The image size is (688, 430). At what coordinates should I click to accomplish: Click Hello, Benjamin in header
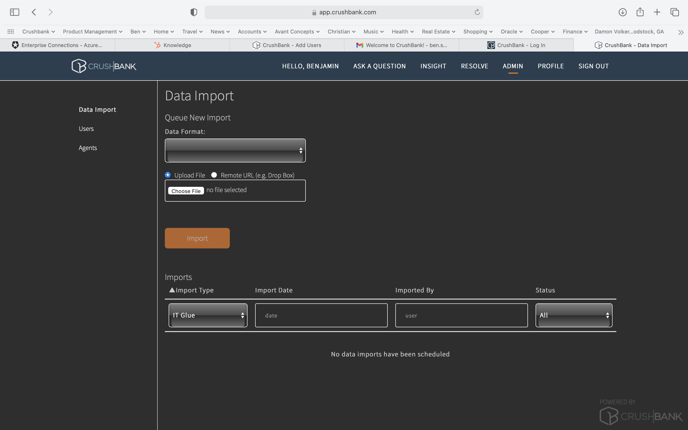pos(310,66)
